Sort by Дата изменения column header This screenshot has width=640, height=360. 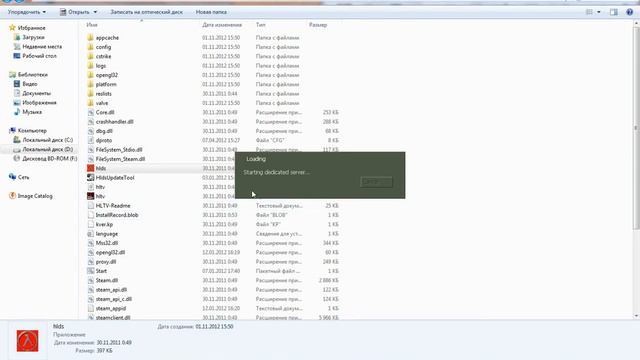[x=222, y=25]
